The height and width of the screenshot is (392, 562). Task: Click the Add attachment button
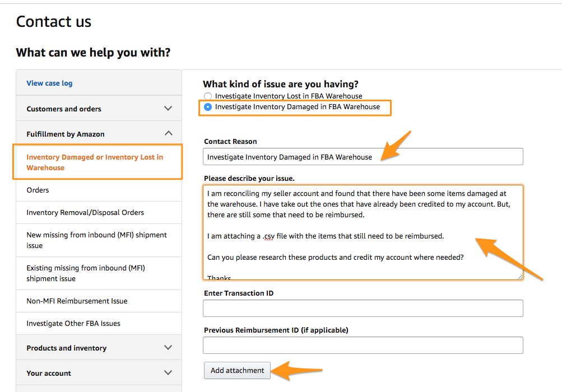[237, 370]
